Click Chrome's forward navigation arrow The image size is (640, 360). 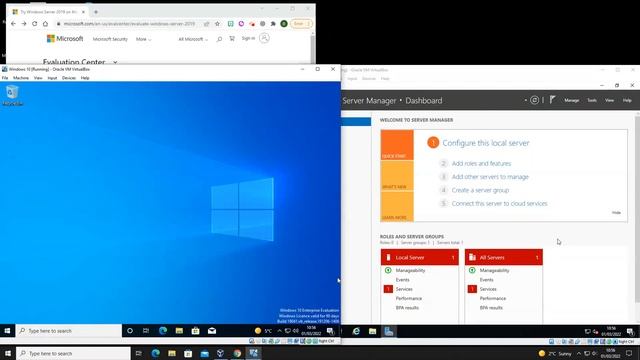click(x=24, y=24)
